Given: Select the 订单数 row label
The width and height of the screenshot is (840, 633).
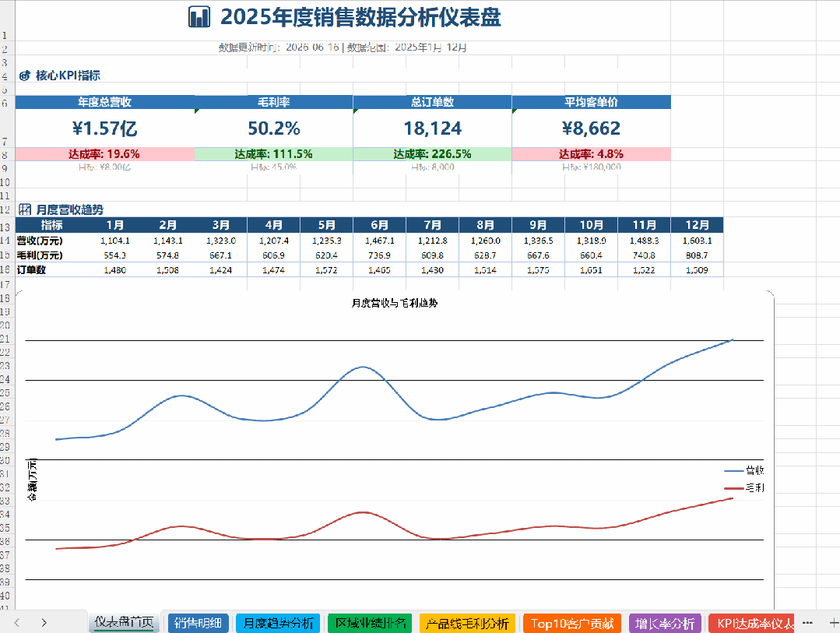Looking at the screenshot, I should [51, 269].
